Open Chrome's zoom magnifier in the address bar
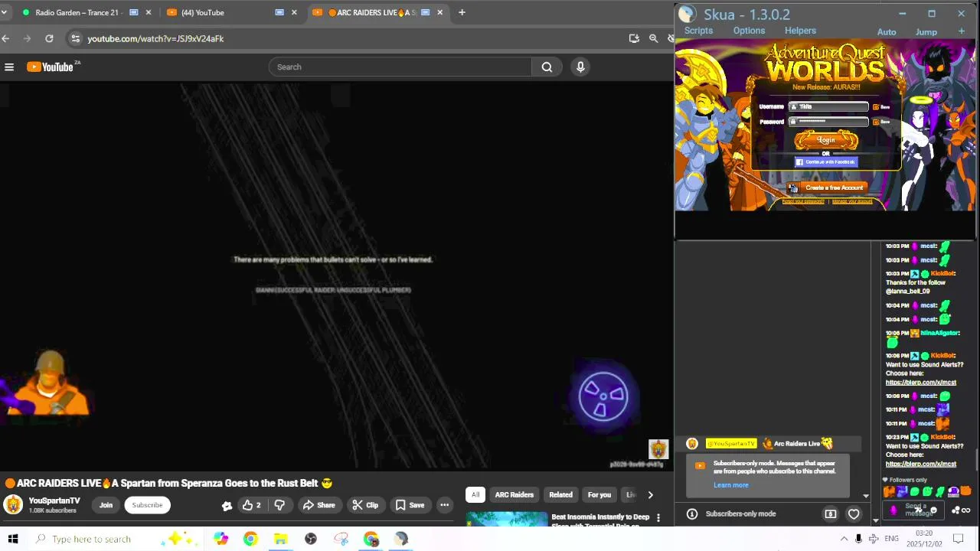Image resolution: width=980 pixels, height=551 pixels. (653, 38)
